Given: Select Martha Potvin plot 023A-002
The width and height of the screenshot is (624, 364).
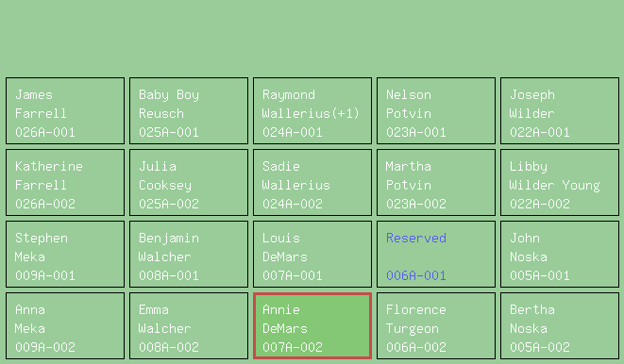Looking at the screenshot, I should click(436, 182).
